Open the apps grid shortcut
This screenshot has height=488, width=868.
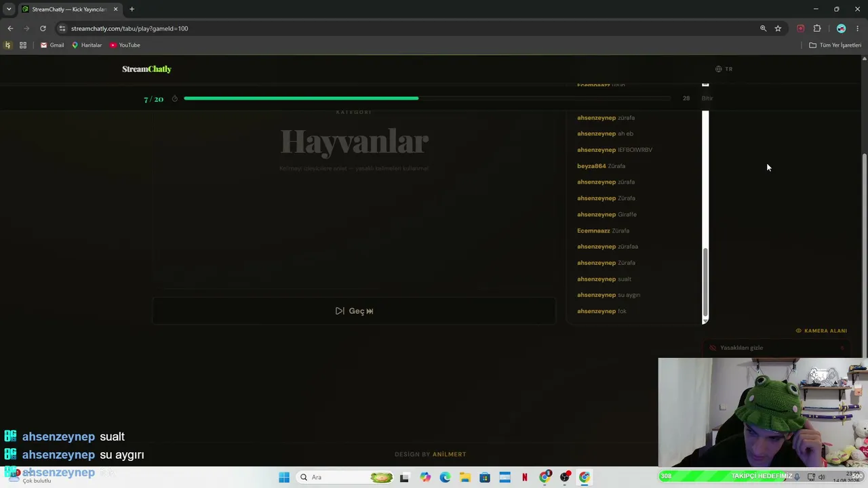tap(23, 45)
